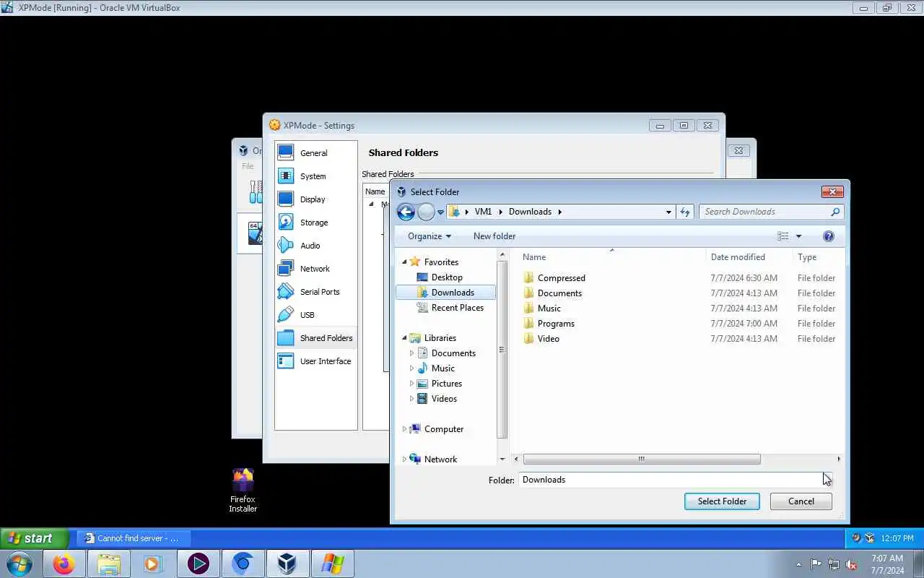Create a New folder

(x=494, y=236)
